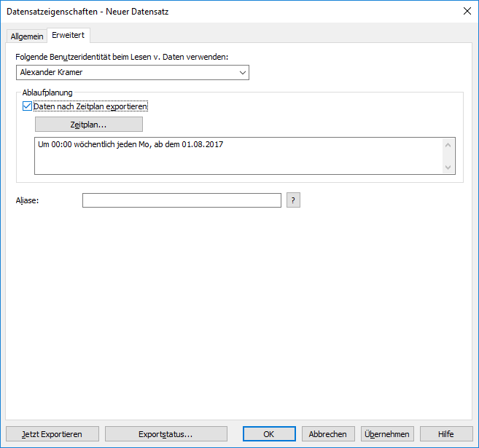
Task: Switch to the Allgemein tab
Action: tap(27, 36)
